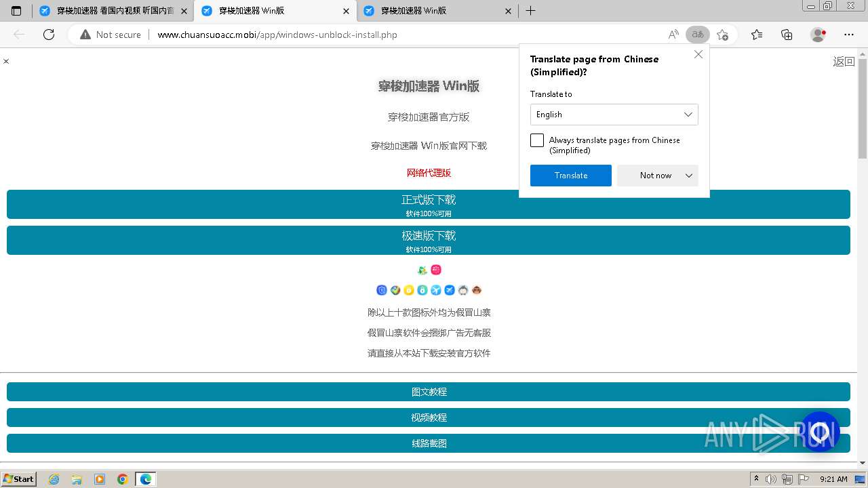Open the Read aloud icon
The width and height of the screenshot is (868, 488).
click(673, 35)
